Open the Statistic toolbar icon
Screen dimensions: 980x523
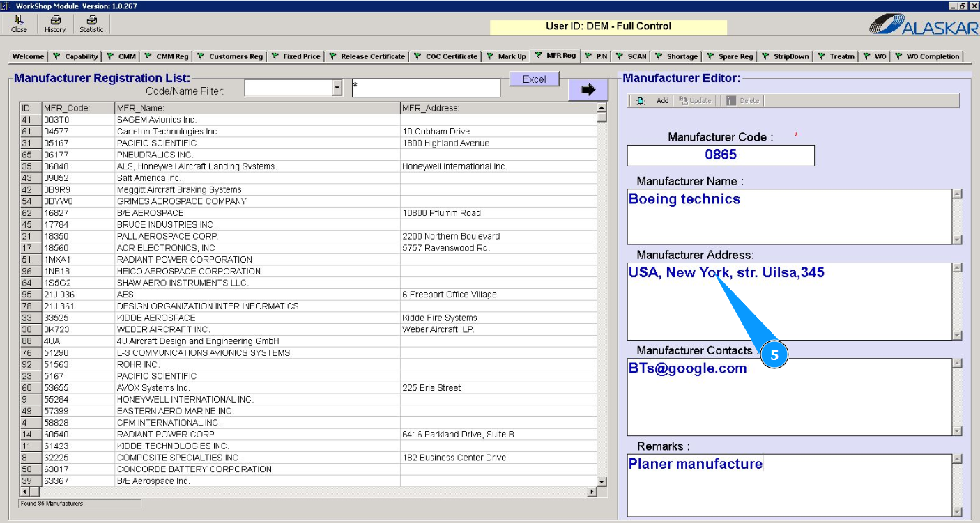point(91,24)
